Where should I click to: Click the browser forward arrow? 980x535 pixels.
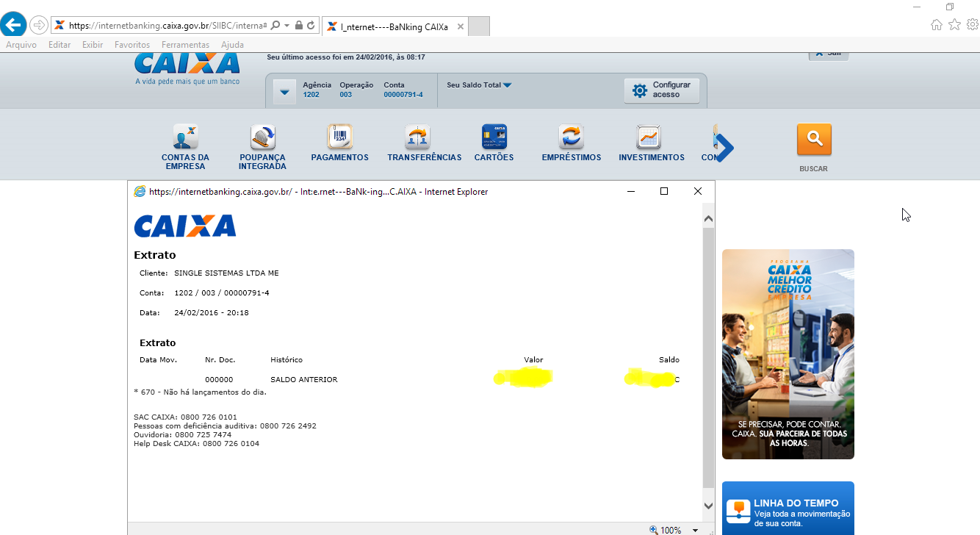pyautogui.click(x=38, y=25)
